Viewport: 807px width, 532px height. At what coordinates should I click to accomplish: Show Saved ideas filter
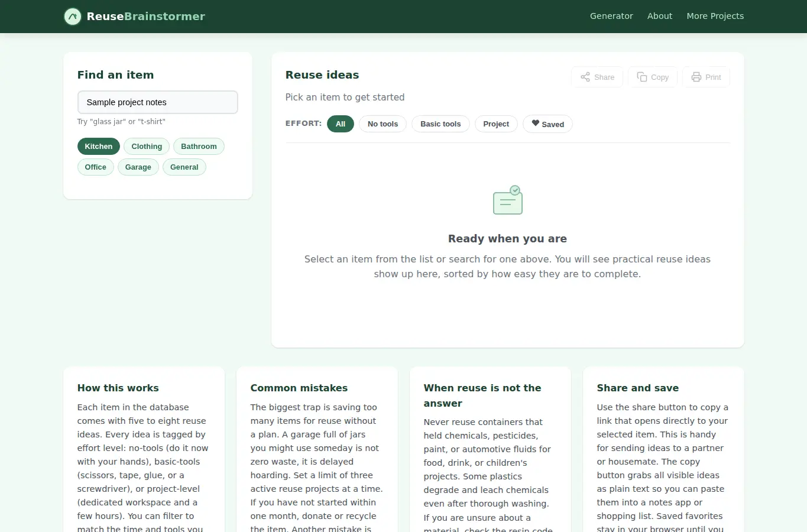547,124
